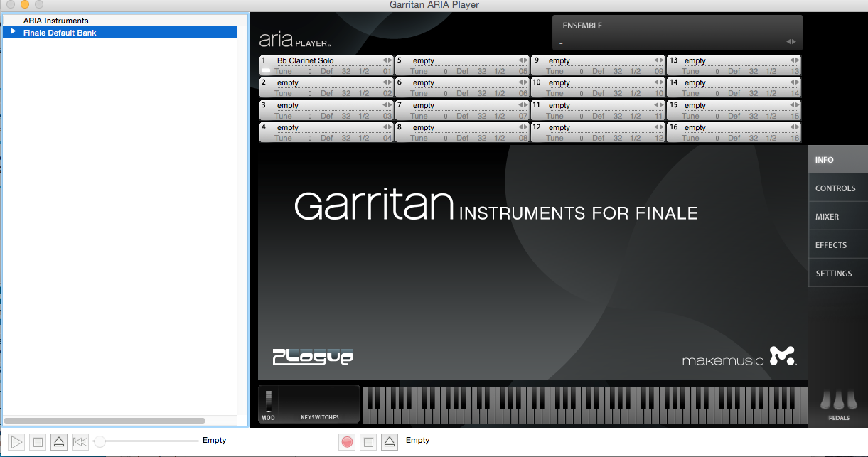Click the play button in the MIDI player
This screenshot has width=868, height=457.
(18, 442)
